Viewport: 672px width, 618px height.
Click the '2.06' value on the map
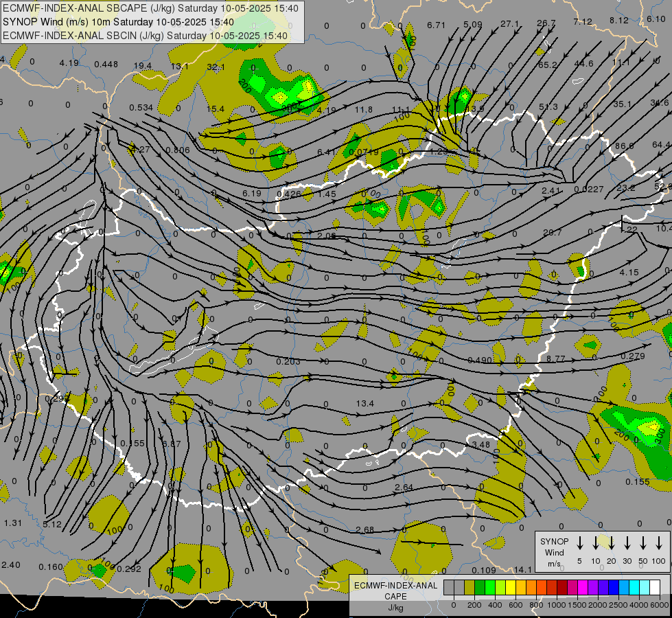tap(326, 236)
